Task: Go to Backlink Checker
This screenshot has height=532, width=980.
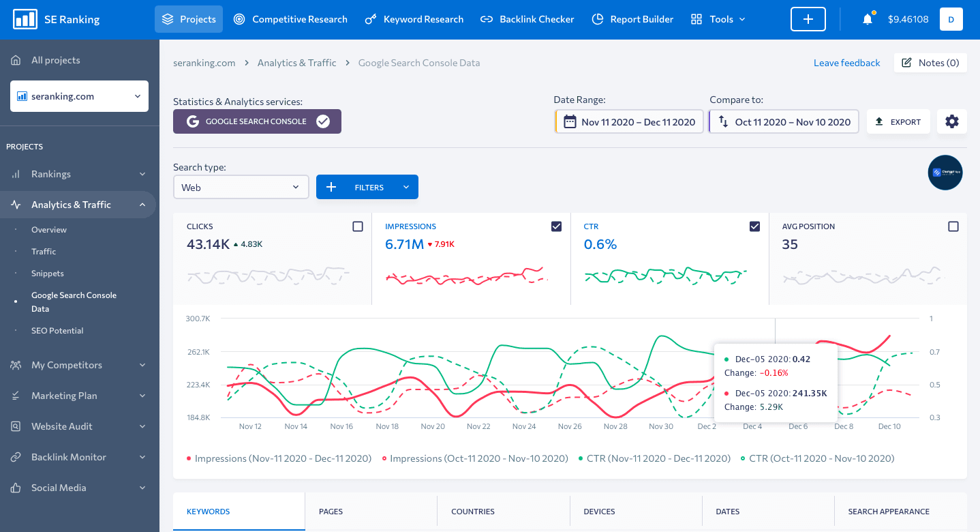Action: pos(527,19)
